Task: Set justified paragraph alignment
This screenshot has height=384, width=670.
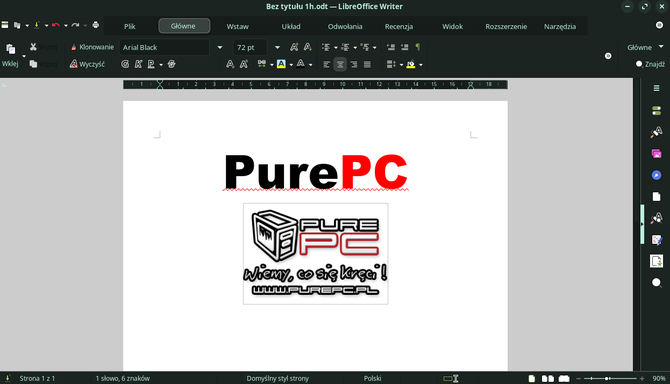Action: tap(367, 64)
